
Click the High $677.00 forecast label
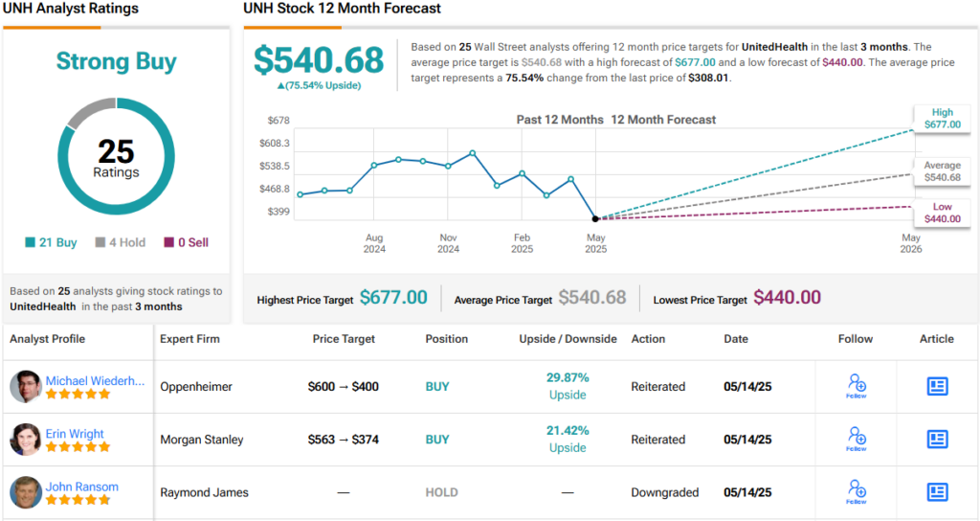(x=942, y=119)
